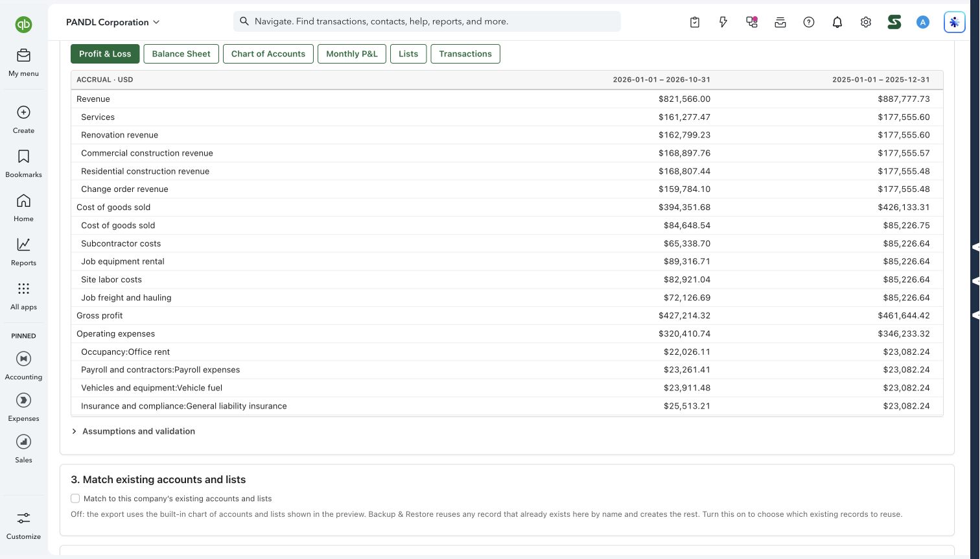The image size is (980, 559).
Task: Click the Occupancy:Office rent row label
Action: (126, 352)
